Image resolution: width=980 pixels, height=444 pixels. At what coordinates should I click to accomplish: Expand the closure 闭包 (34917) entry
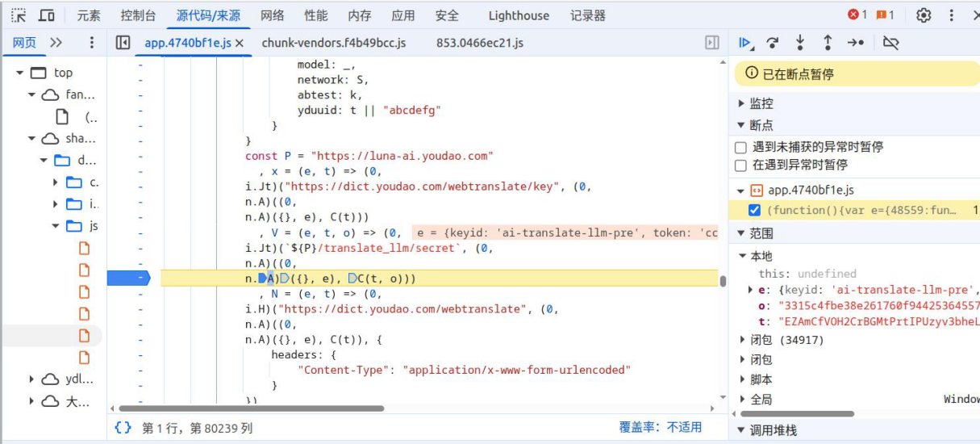click(743, 340)
